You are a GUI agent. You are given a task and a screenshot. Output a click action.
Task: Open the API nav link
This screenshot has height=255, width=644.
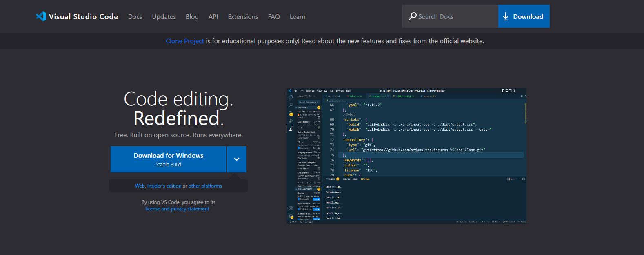(213, 17)
